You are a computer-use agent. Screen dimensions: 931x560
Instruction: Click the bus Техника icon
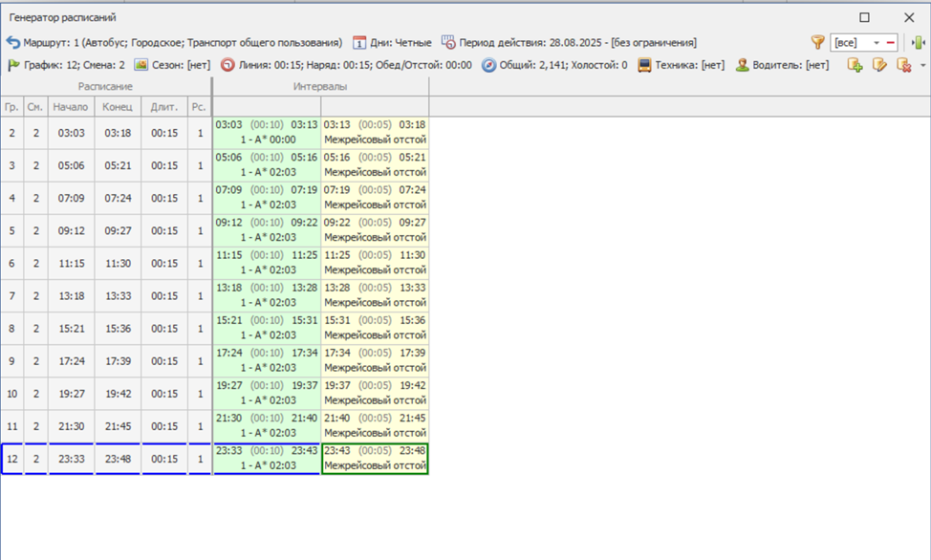[x=644, y=65]
